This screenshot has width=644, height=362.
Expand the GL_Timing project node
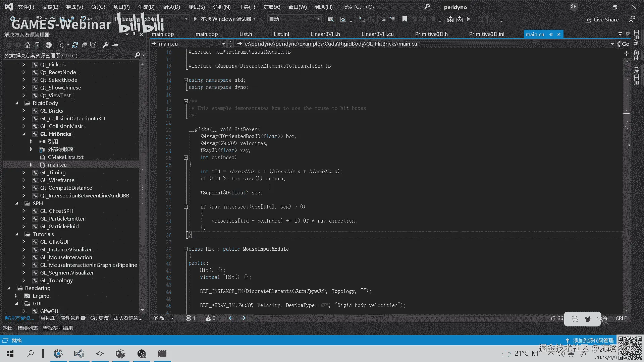pos(23,172)
